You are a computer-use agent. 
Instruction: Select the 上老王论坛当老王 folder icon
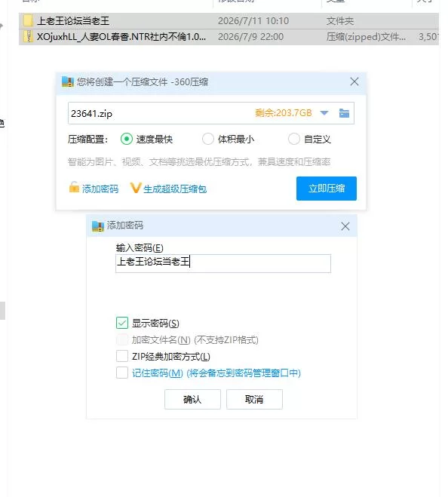(28, 21)
